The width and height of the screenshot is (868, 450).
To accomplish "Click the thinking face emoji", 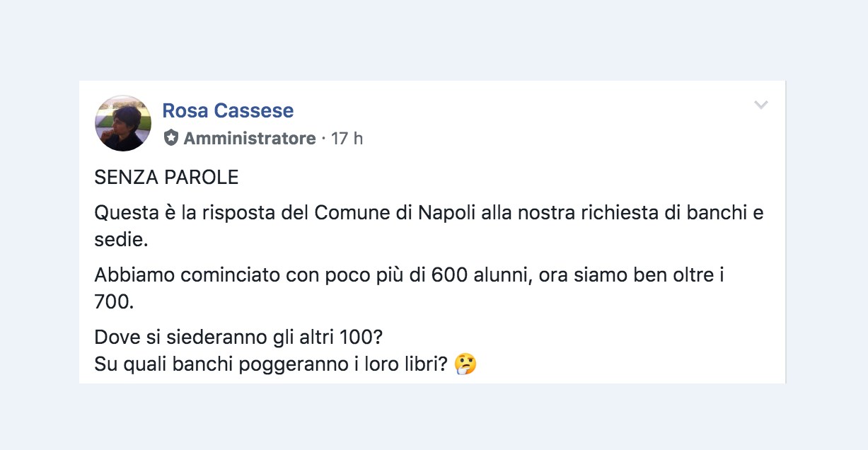I will click(465, 364).
